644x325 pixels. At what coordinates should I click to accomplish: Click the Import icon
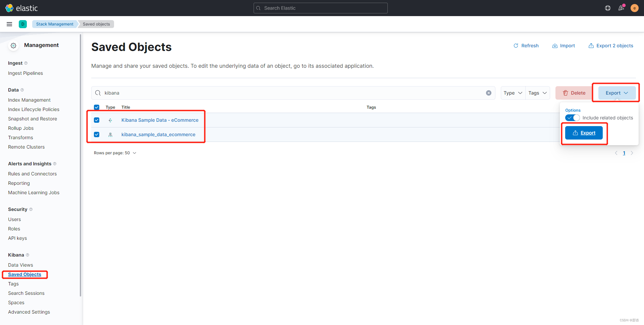555,46
